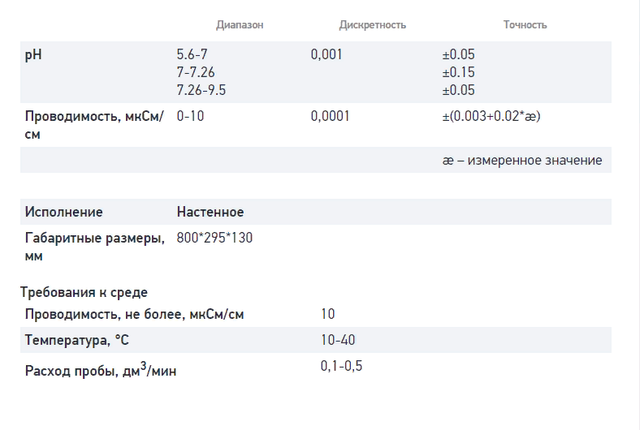Click the 800*295*130 dimensions value
Screen dimensions: 640x430
(x=214, y=238)
